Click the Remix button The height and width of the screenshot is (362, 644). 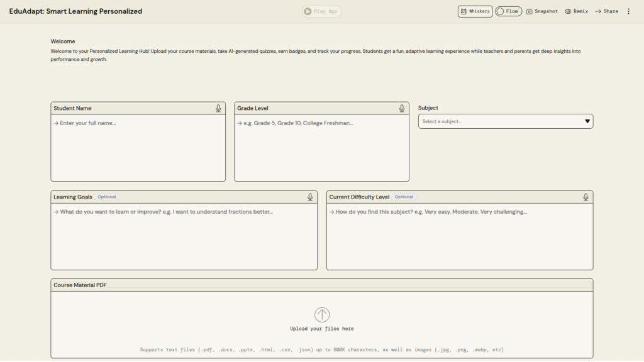click(x=576, y=11)
